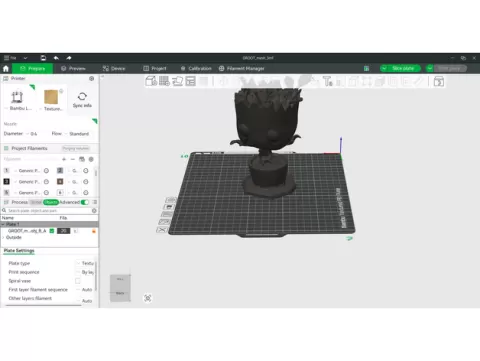Click the Add plate icon in toolbar
This screenshot has width=480, height=361.
pyautogui.click(x=164, y=81)
